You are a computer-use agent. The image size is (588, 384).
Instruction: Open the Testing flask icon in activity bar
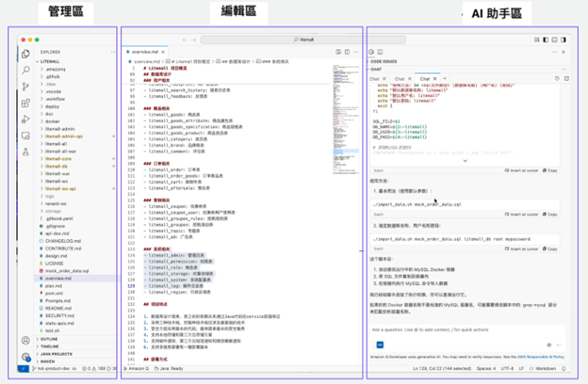click(x=25, y=152)
